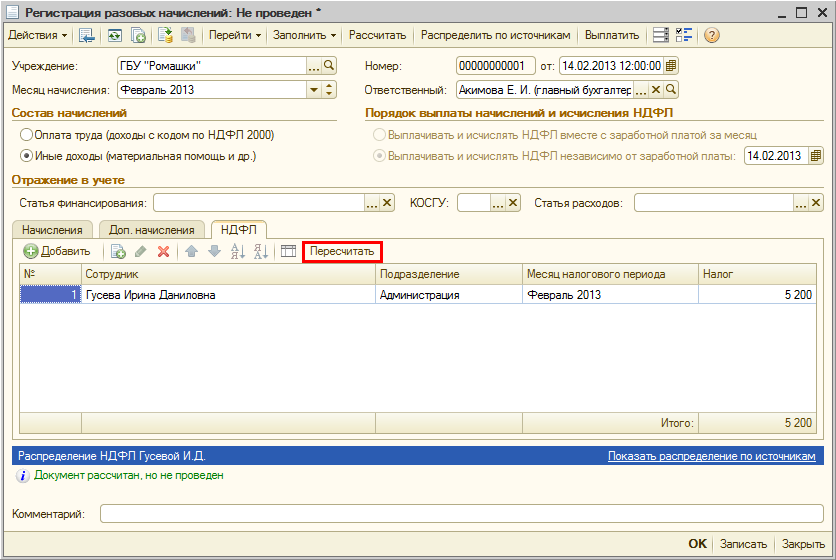Clear Статья финансирования field with X
This screenshot has height=560, width=836.
tap(387, 203)
